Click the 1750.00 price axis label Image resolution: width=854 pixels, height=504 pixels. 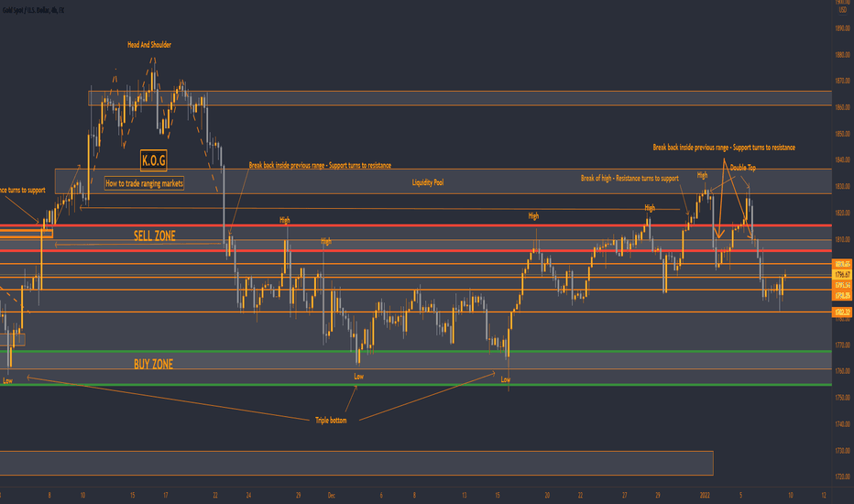(842, 398)
